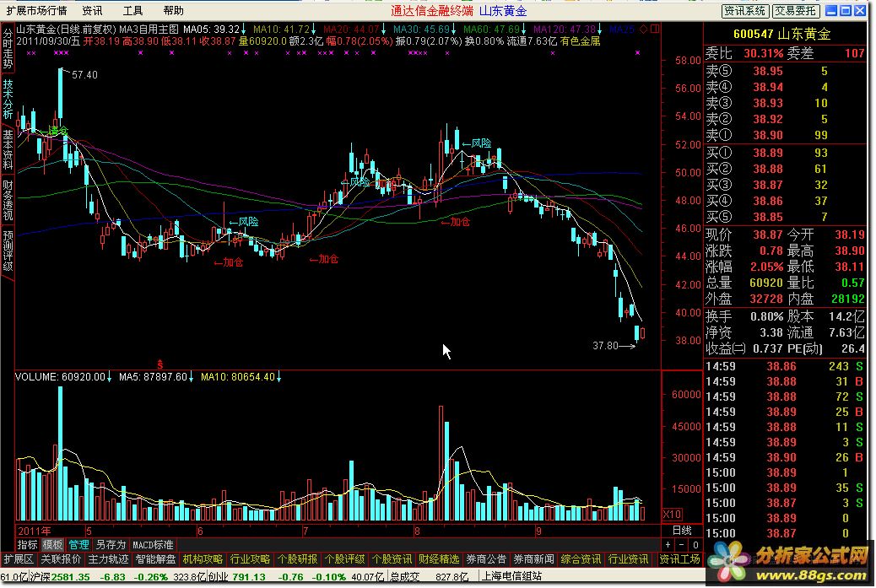Click the 创业 791.13 index in status bar

point(237,576)
